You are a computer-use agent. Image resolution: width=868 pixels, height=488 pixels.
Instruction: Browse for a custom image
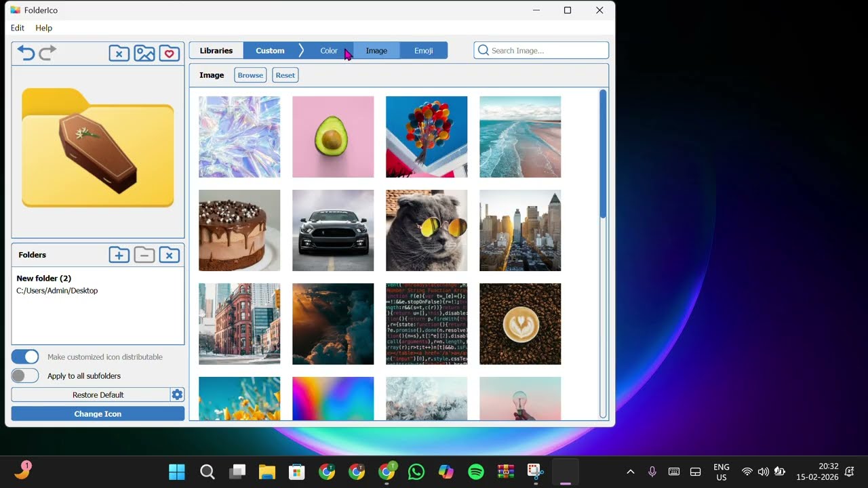[x=250, y=75]
